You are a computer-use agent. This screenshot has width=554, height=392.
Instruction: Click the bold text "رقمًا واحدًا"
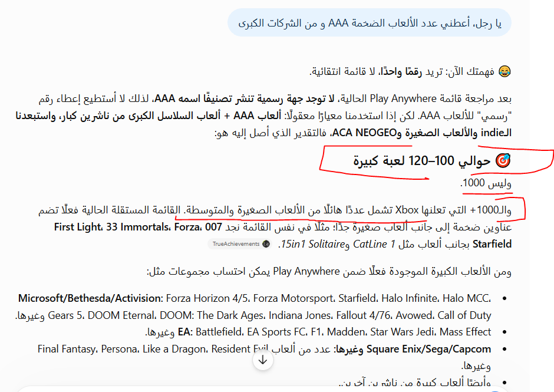[400, 72]
